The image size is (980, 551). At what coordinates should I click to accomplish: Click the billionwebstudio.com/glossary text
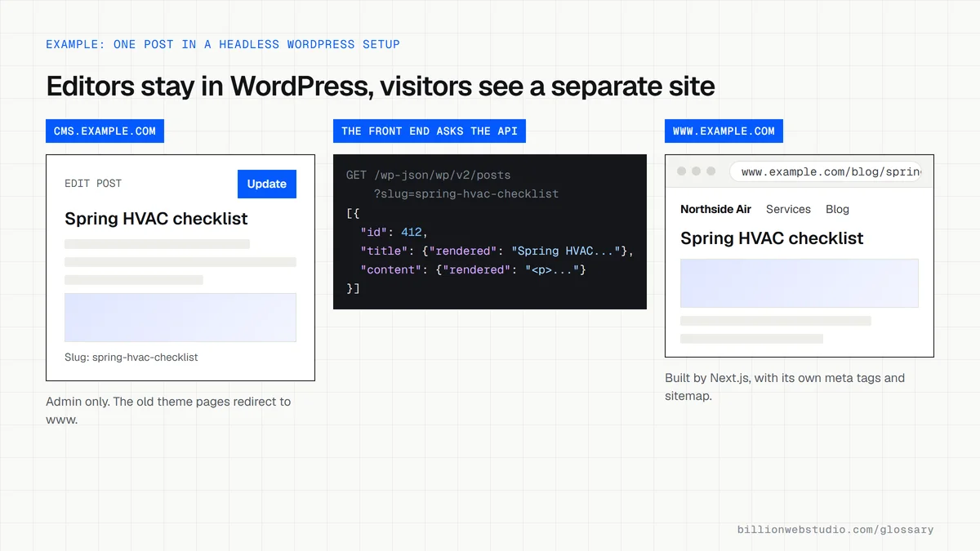[835, 529]
